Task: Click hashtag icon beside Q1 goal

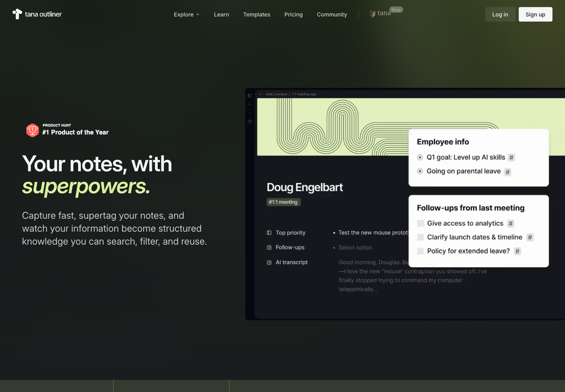Action: pos(511,158)
